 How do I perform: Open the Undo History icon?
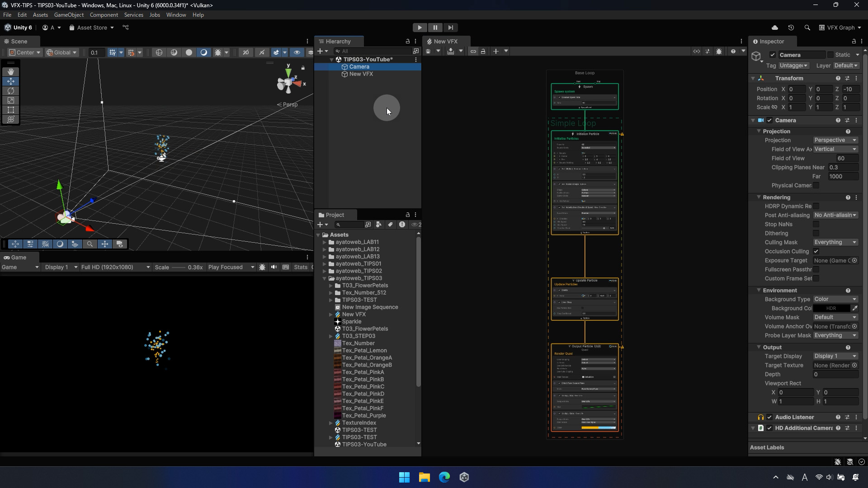click(x=791, y=28)
